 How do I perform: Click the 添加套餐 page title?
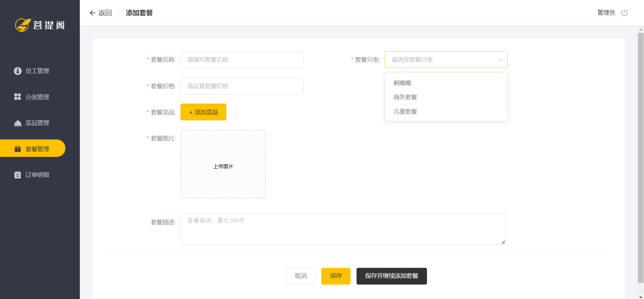pos(139,13)
